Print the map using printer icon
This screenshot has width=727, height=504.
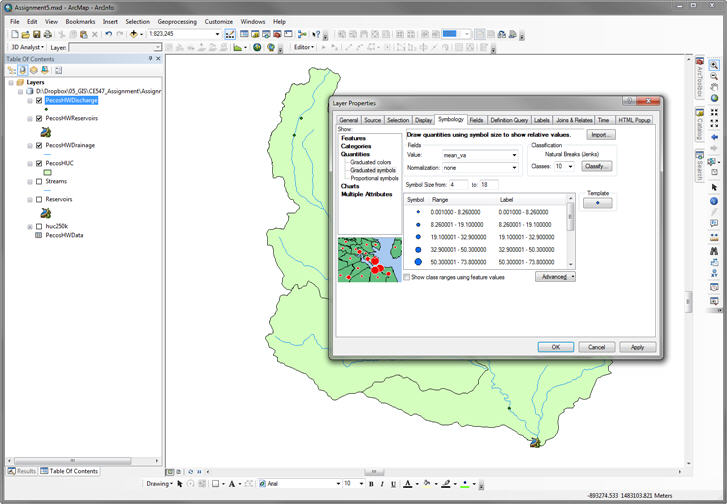click(48, 34)
